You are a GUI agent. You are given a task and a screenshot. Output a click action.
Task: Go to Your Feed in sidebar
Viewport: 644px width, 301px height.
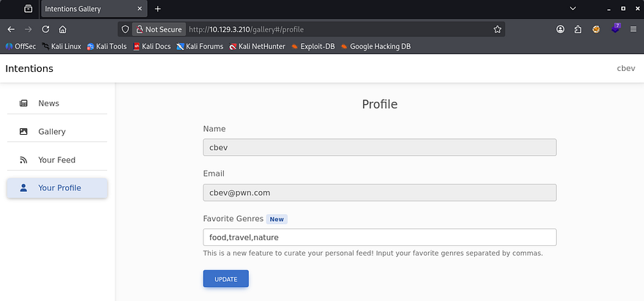[56, 160]
